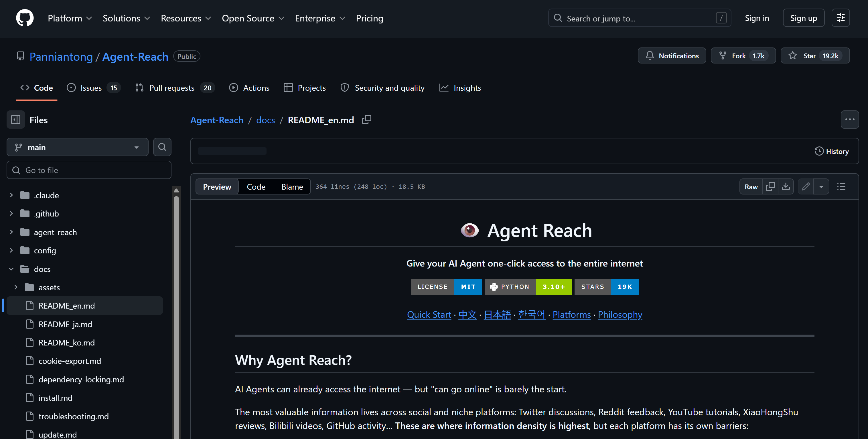The height and width of the screenshot is (439, 868).
Task: Open the Platform menu
Action: [x=70, y=18]
